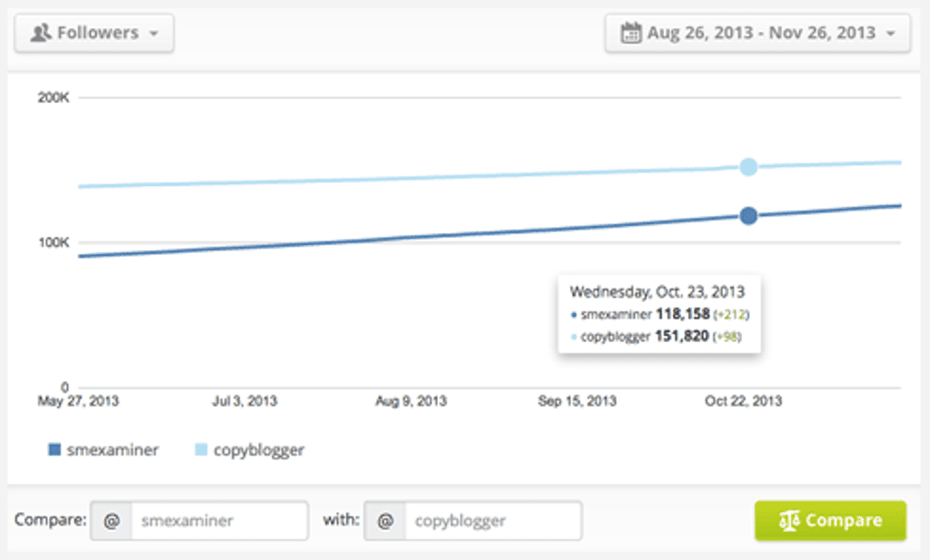Click the 'May 27, 2013' axis label
The image size is (930, 560).
(78, 401)
